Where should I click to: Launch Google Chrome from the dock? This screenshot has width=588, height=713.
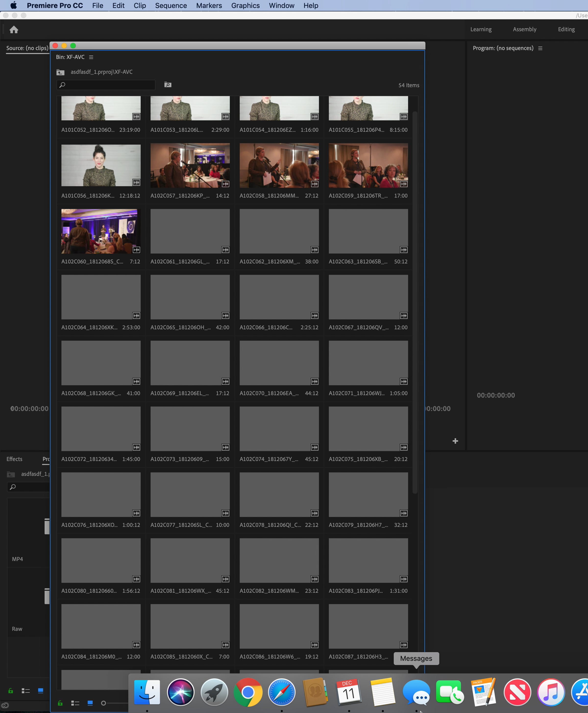(x=248, y=692)
